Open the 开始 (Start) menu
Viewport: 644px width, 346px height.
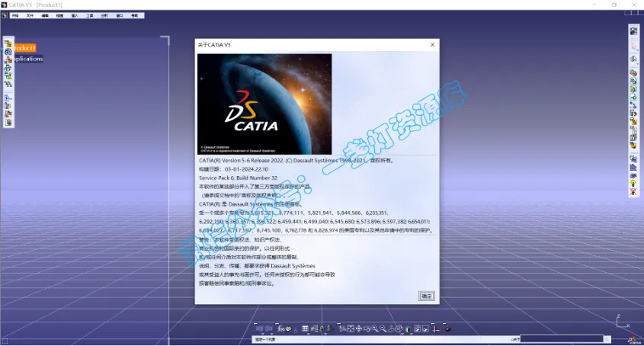(15, 15)
